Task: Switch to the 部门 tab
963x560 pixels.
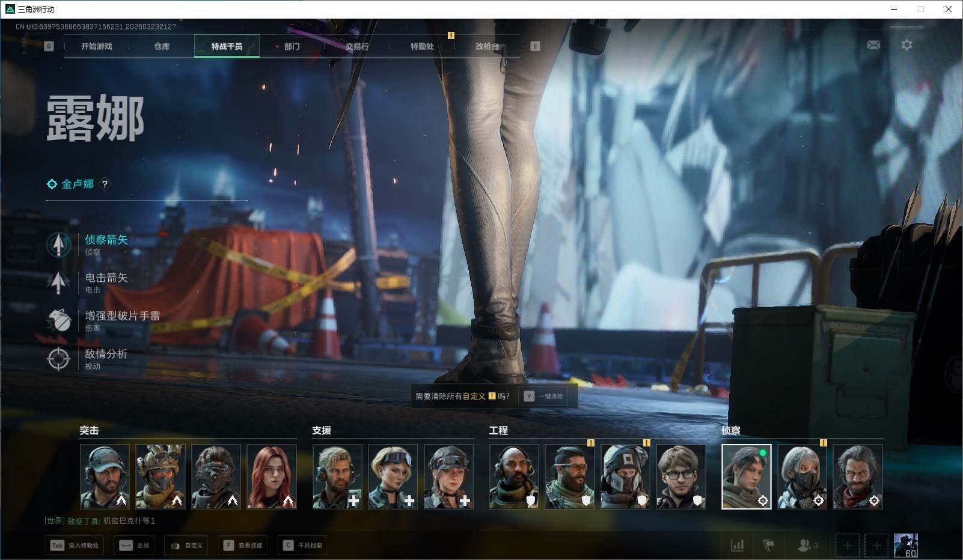Action: click(292, 46)
